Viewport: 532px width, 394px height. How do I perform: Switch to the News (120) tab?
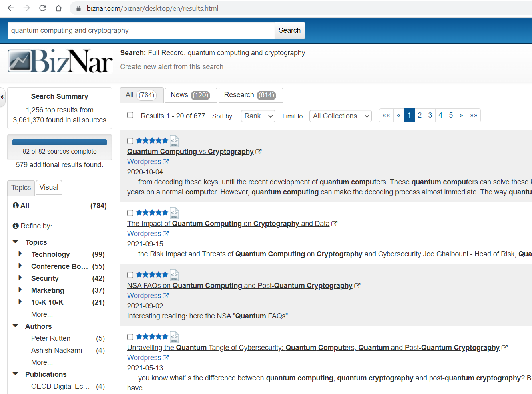click(191, 95)
